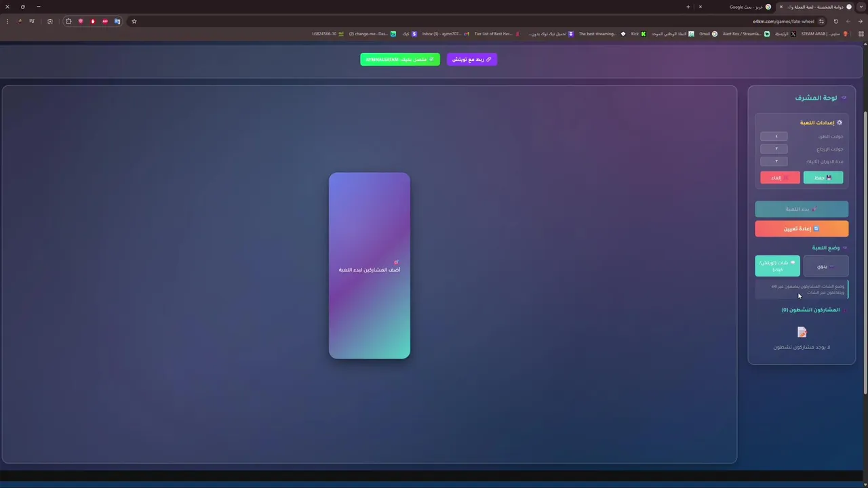Bookmark this page with the star icon
Image resolution: width=868 pixels, height=488 pixels.
coord(134,21)
